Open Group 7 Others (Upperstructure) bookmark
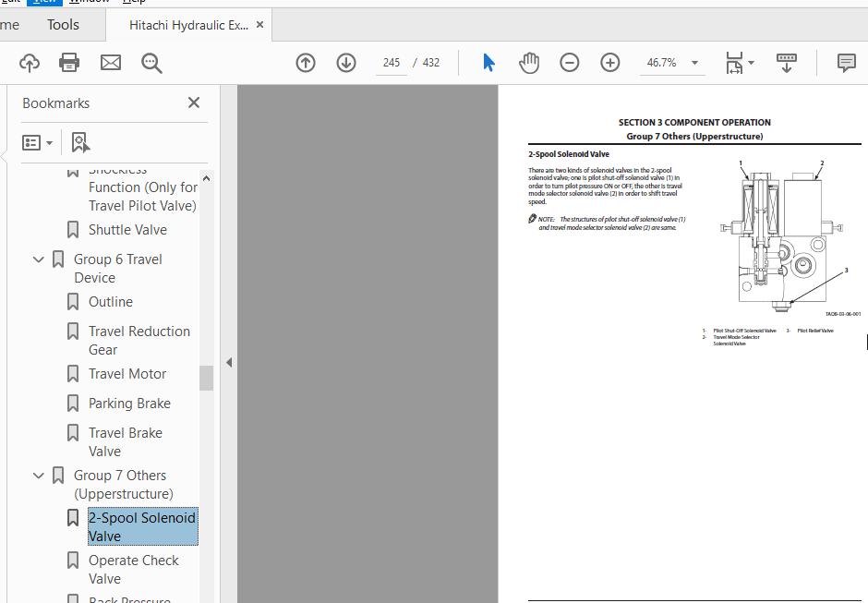 (x=123, y=485)
